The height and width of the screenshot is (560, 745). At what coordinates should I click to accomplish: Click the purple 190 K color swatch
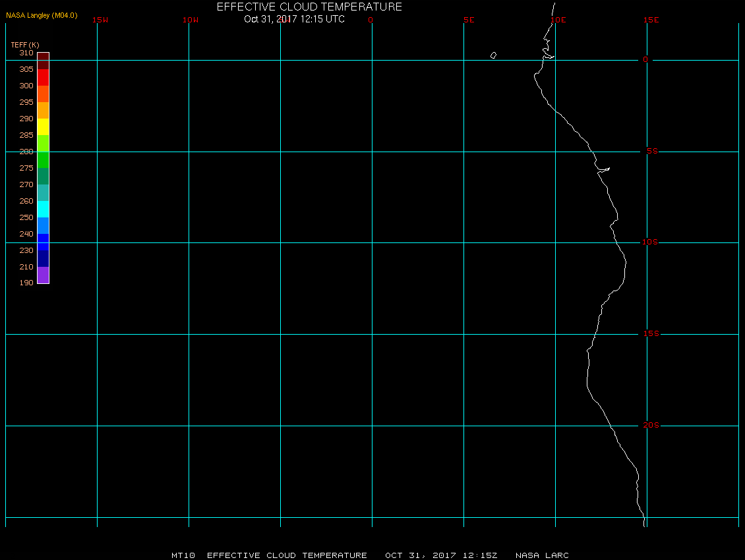tap(44, 275)
